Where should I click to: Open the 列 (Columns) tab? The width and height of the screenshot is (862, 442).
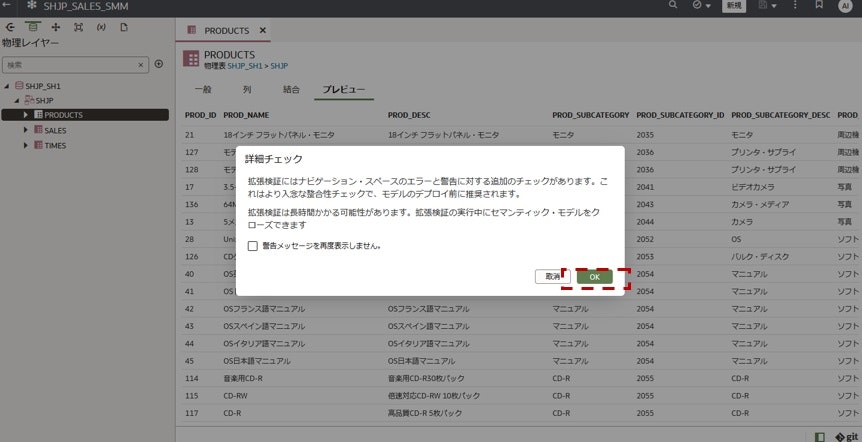(x=247, y=89)
